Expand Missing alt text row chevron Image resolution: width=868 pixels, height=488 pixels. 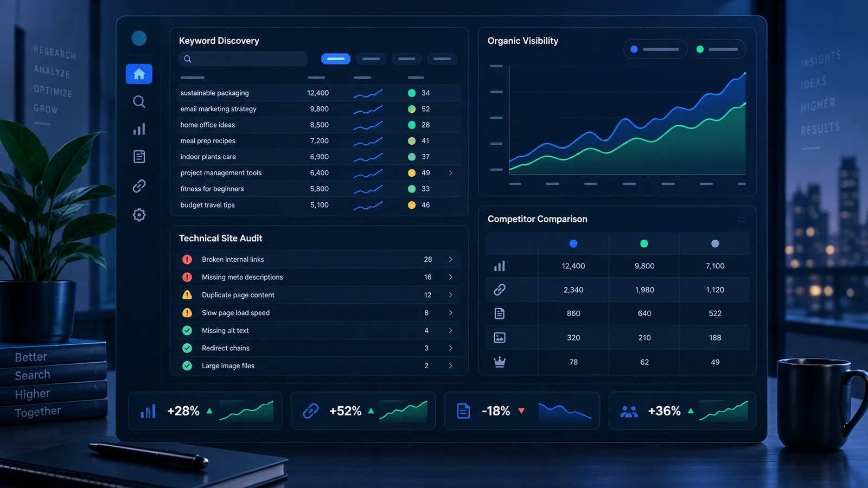(x=451, y=330)
